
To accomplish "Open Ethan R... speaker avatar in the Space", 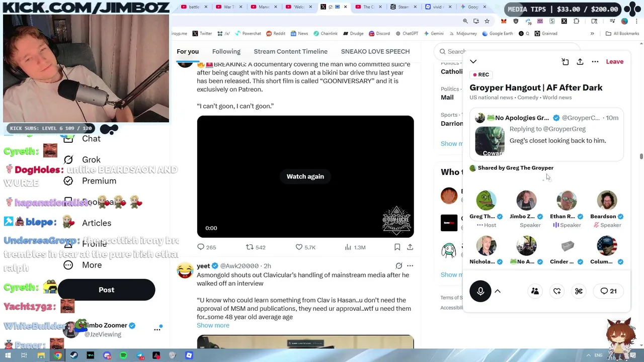I will point(567,200).
